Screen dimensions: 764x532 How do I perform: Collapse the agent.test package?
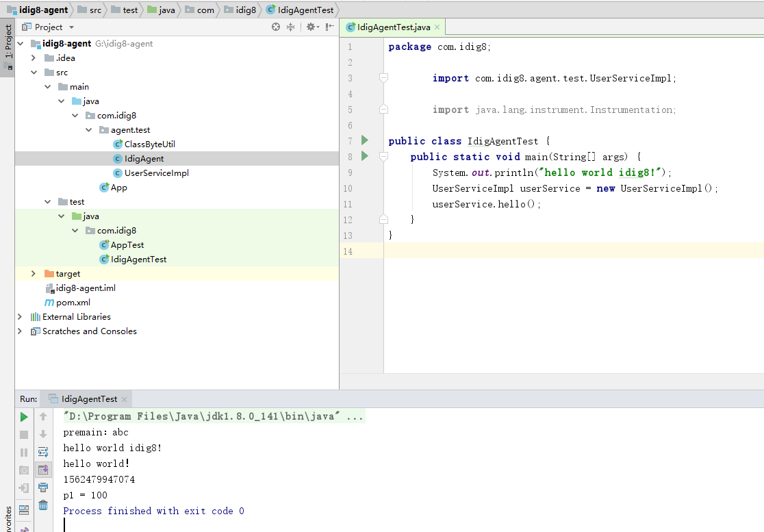[x=90, y=130]
